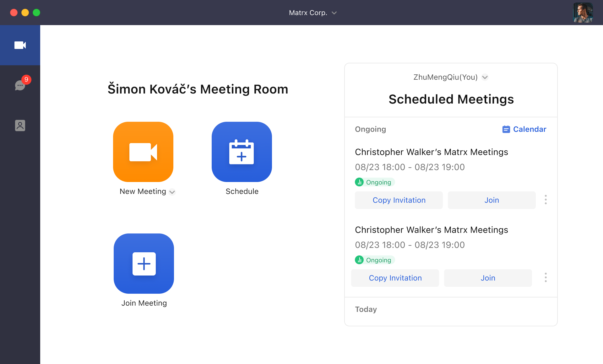Open the Calendar link
Viewport: 603px width, 364px height.
(524, 129)
